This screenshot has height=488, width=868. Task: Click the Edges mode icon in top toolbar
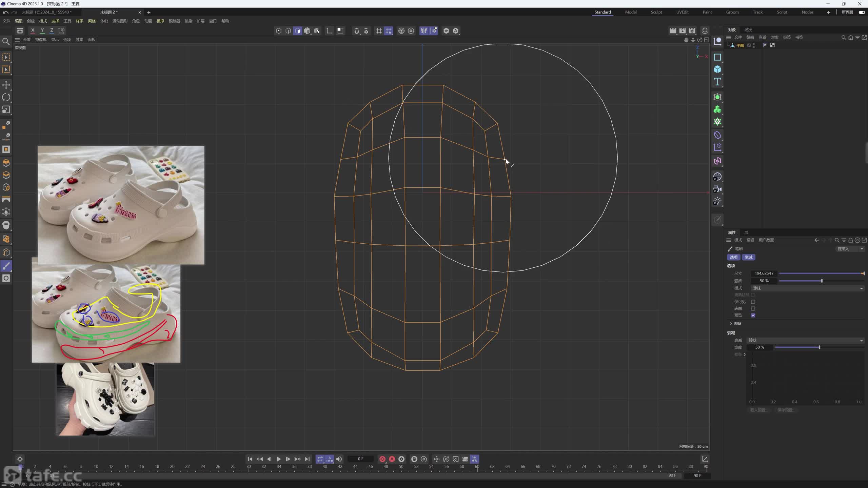[288, 31]
